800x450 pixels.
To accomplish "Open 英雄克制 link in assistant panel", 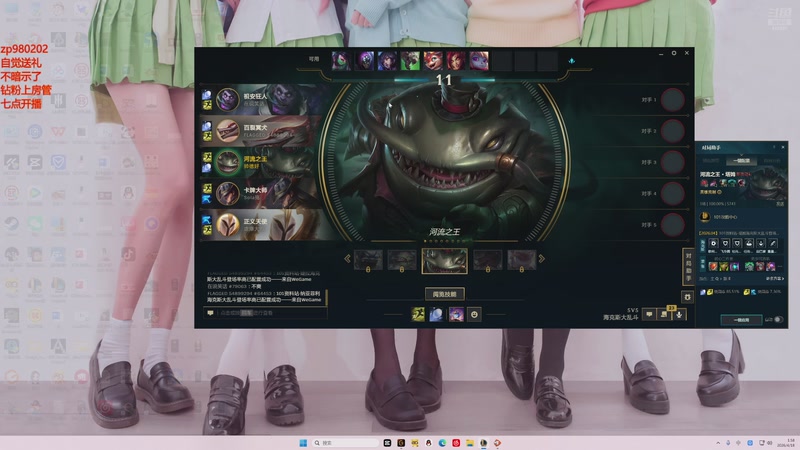I will coord(711,192).
